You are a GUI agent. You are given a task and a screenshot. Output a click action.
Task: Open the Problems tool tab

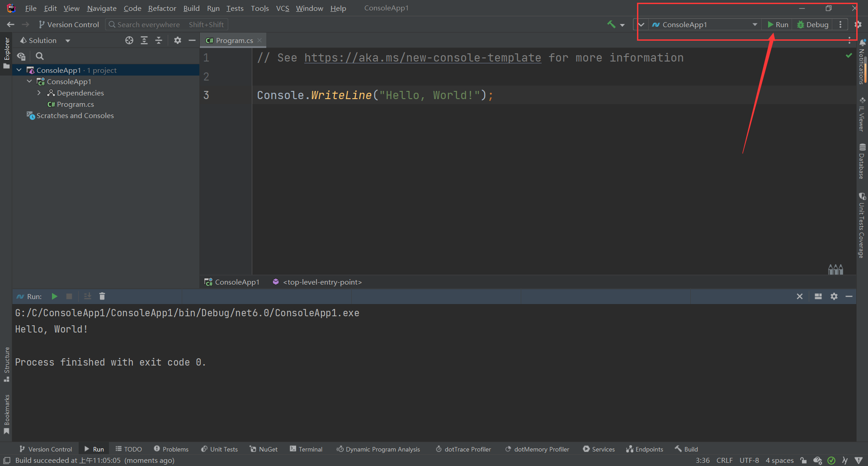coord(171,449)
